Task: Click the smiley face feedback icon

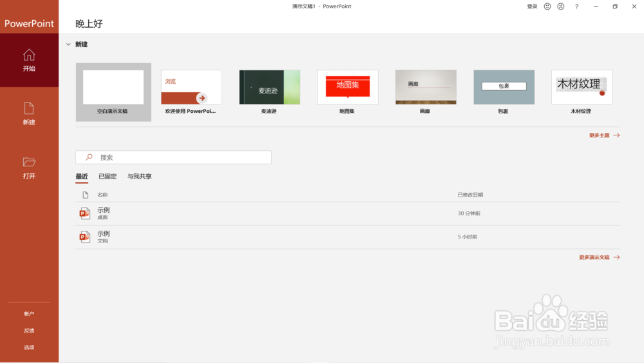Action: click(547, 6)
